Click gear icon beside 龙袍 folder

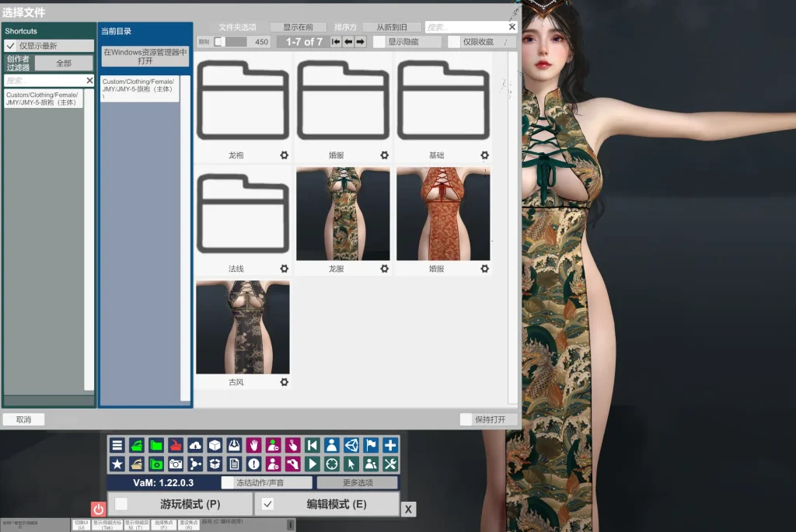click(x=285, y=155)
